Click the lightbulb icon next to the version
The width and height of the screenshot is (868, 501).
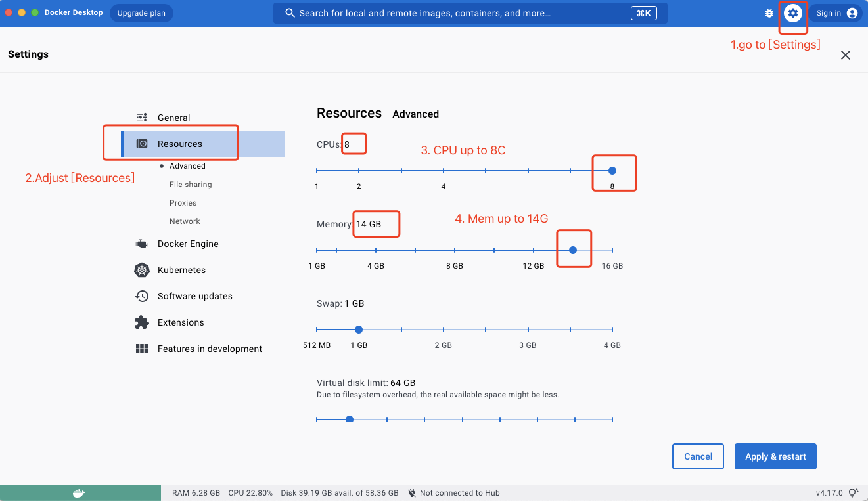(x=854, y=493)
